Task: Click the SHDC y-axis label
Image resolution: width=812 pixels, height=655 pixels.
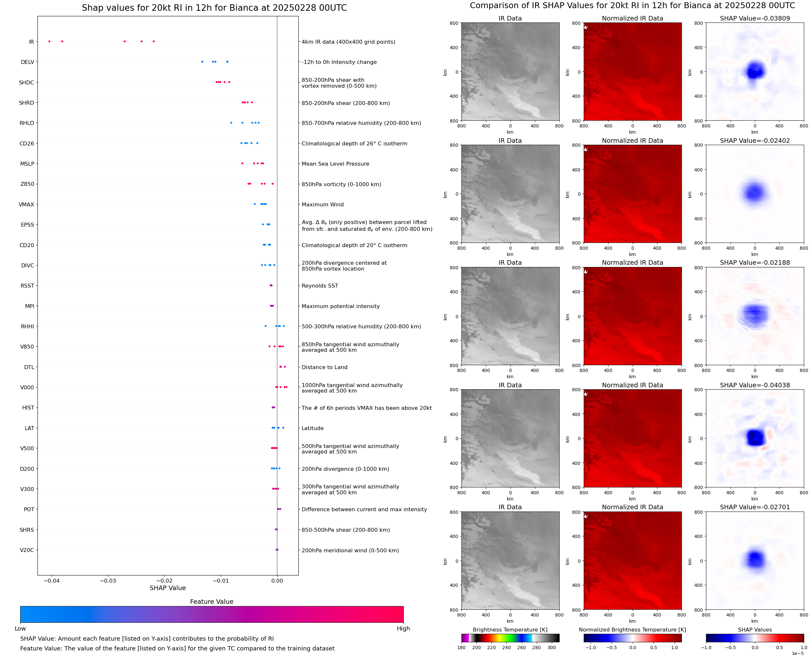Action: coord(26,82)
